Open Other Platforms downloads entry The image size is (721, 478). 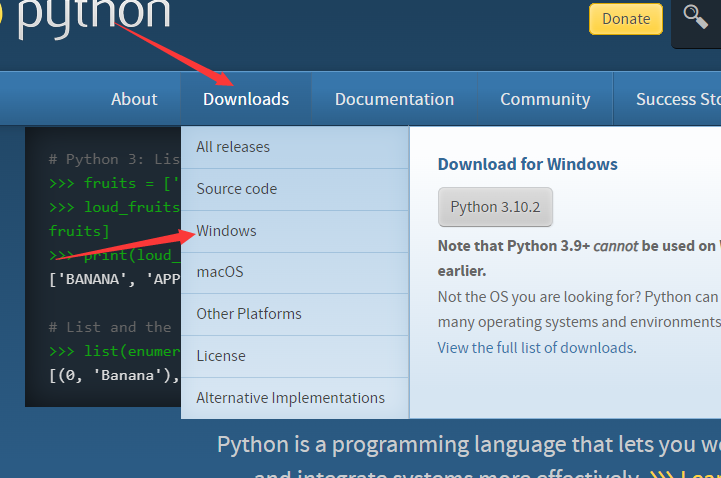pos(249,314)
